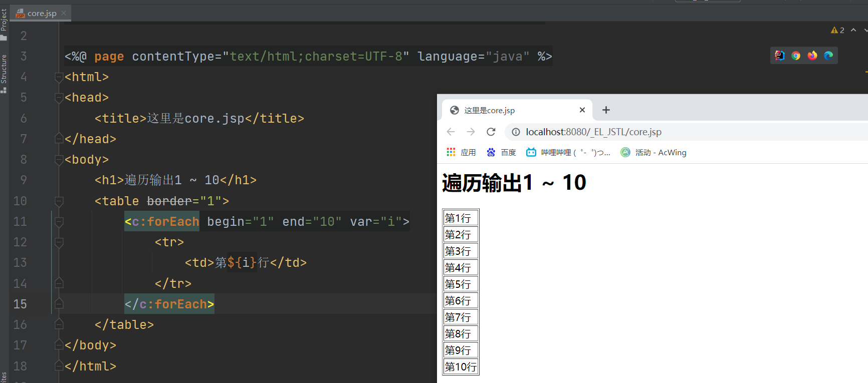Click end="10" attribute in forEach tag
This screenshot has height=383, width=868.
(312, 221)
